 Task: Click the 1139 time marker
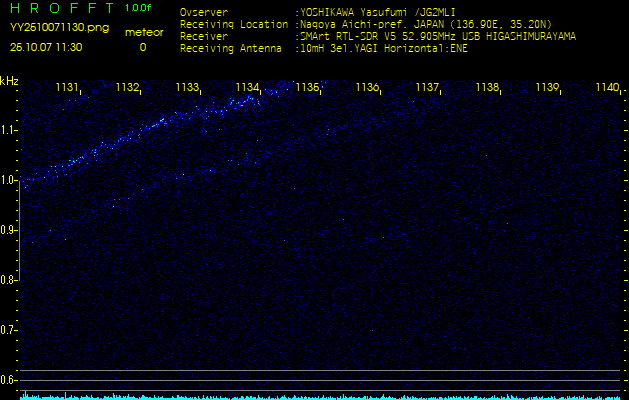click(x=548, y=87)
